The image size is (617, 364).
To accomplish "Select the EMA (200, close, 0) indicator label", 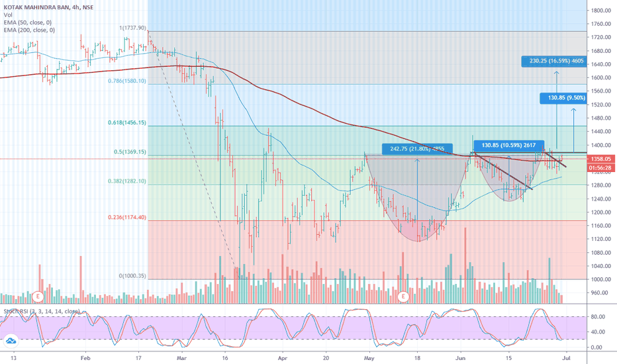I will (x=29, y=30).
